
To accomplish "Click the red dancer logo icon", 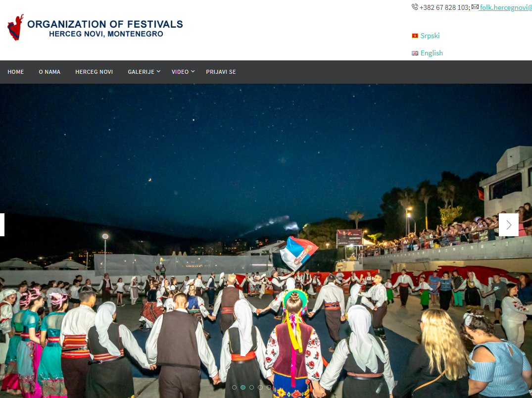I will click(x=16, y=27).
